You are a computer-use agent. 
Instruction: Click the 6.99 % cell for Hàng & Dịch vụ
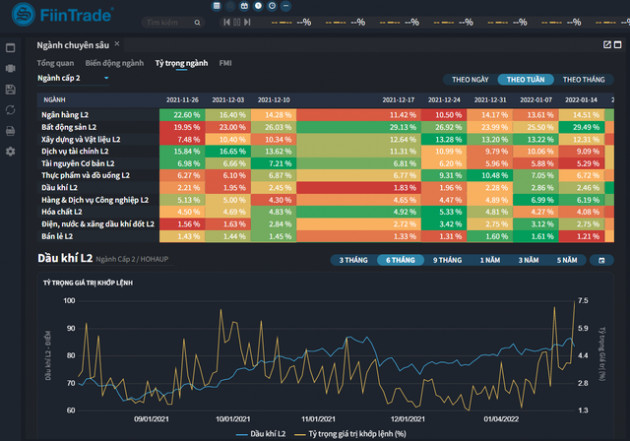tap(536, 200)
